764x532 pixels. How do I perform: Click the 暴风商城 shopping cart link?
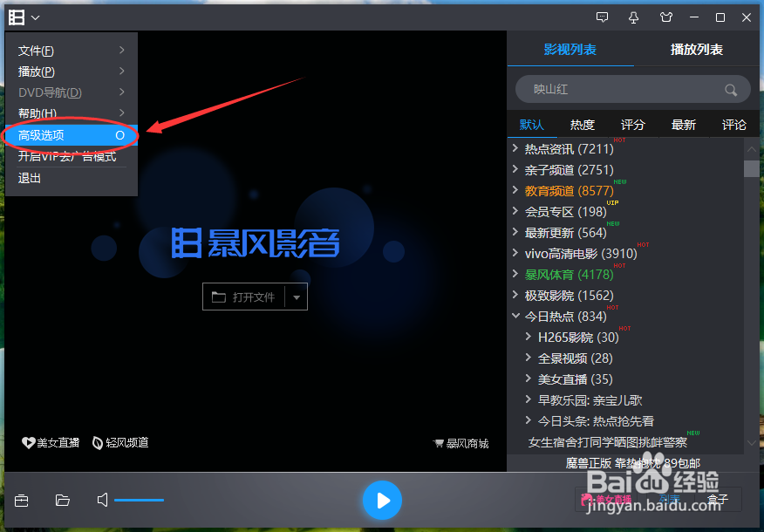click(x=461, y=443)
